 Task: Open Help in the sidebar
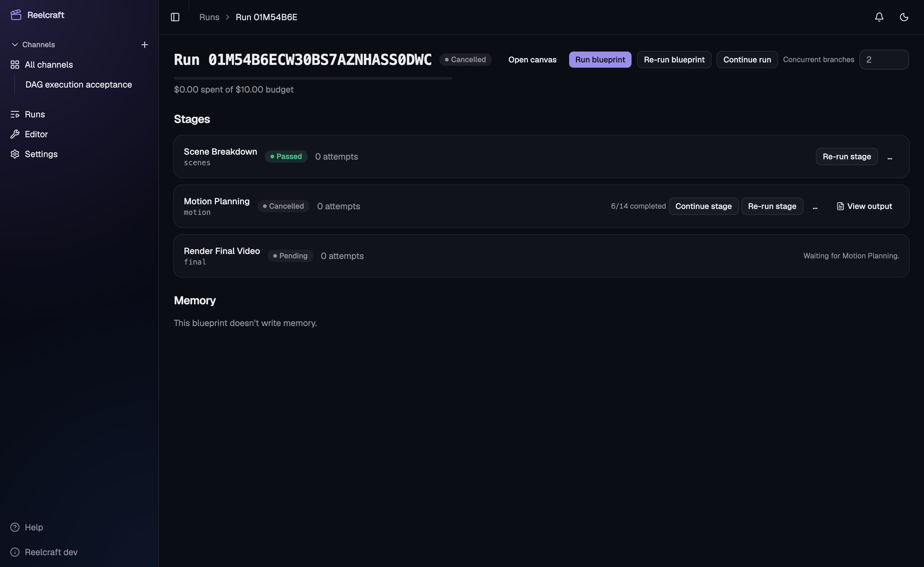pos(34,527)
